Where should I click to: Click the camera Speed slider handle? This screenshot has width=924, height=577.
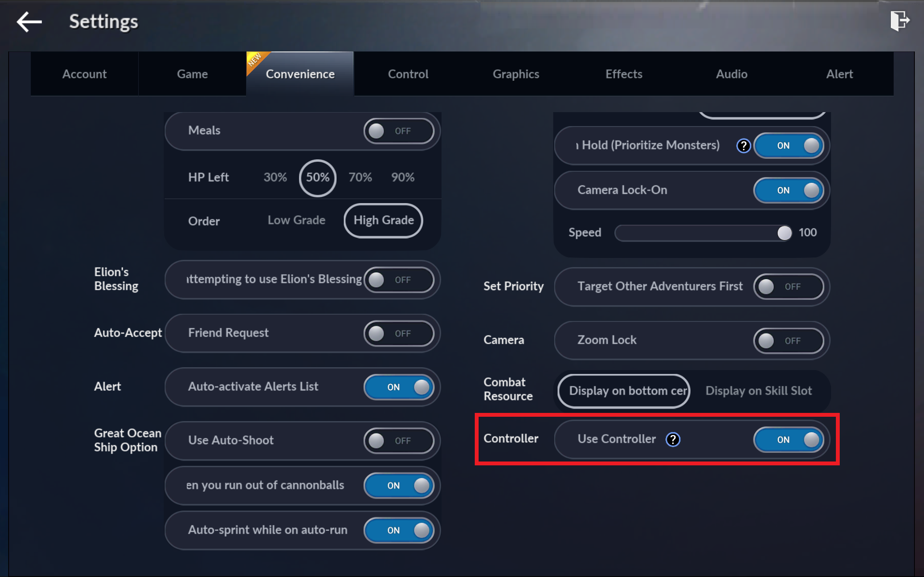click(784, 233)
